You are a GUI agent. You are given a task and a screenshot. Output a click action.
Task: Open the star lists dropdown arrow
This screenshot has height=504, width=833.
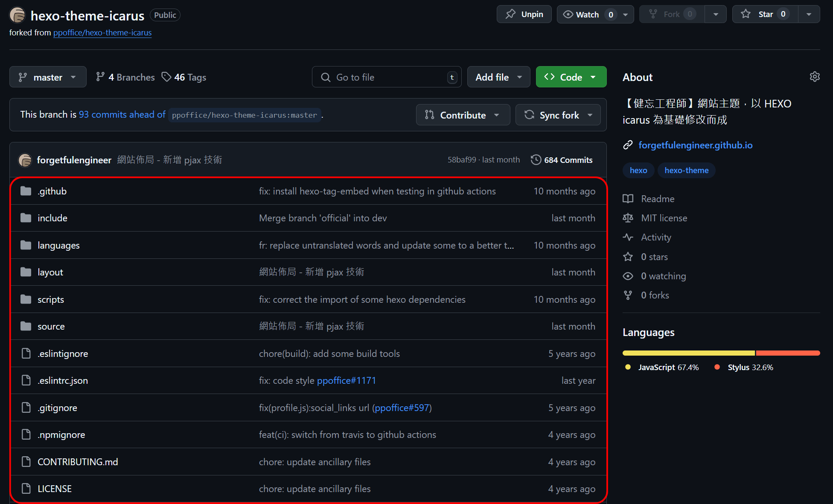[x=809, y=14]
